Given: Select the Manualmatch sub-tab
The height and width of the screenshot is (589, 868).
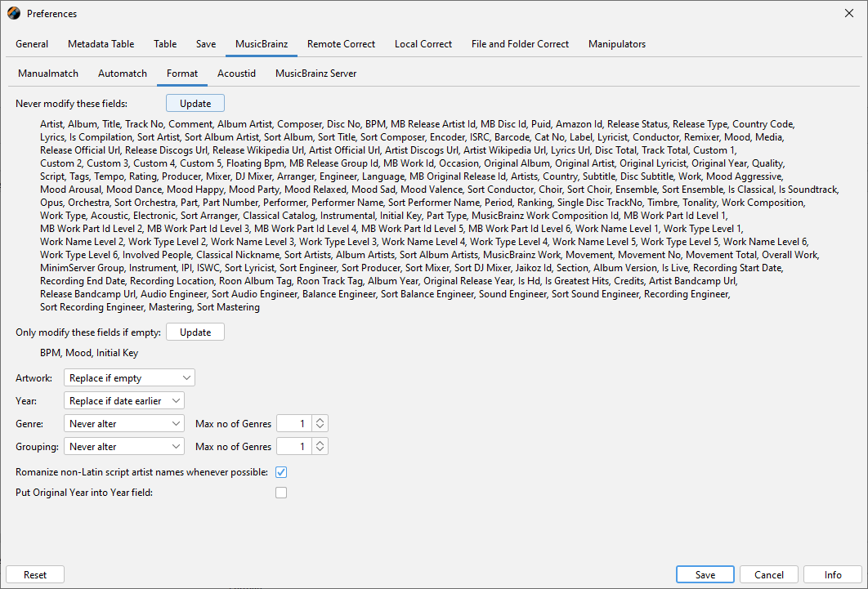Looking at the screenshot, I should tap(48, 74).
